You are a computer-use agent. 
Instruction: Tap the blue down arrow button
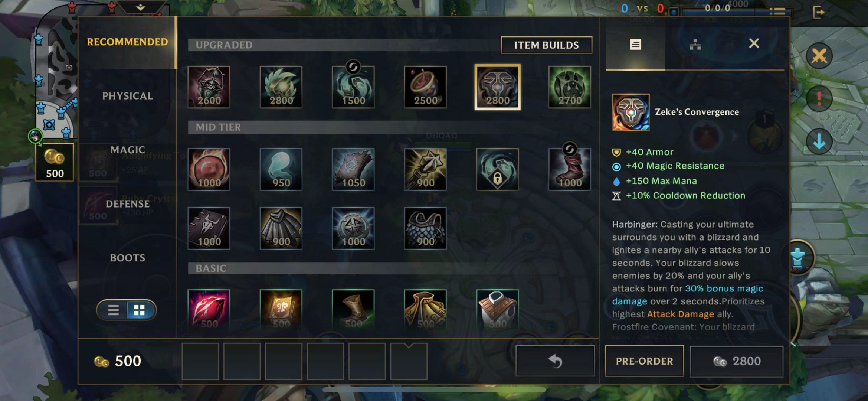point(819,142)
